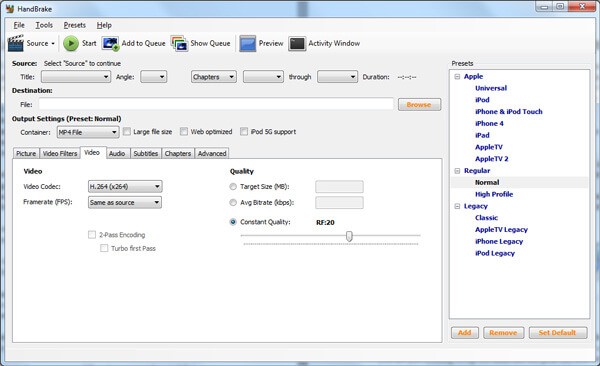Click the Constant Quality RF slider handle
The height and width of the screenshot is (366, 600).
coord(349,236)
